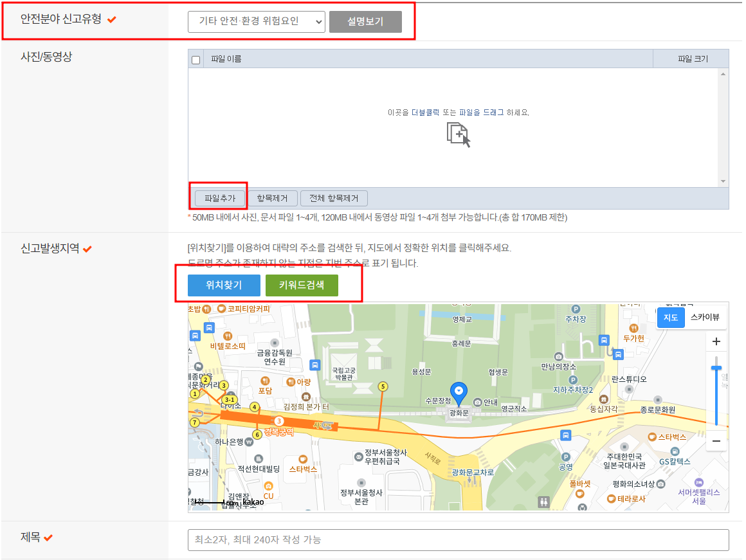The height and width of the screenshot is (560, 746).
Task: Click the green 키워드검색 button
Action: tap(302, 285)
